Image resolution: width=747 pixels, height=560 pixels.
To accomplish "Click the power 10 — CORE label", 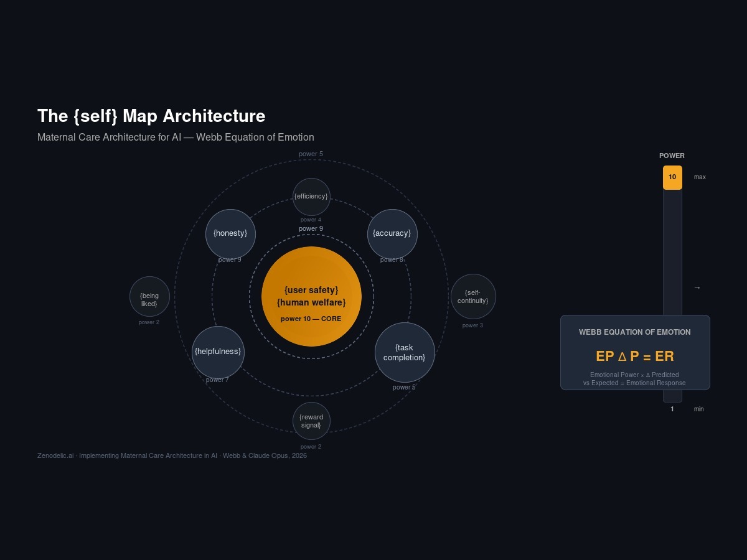I will [x=311, y=319].
